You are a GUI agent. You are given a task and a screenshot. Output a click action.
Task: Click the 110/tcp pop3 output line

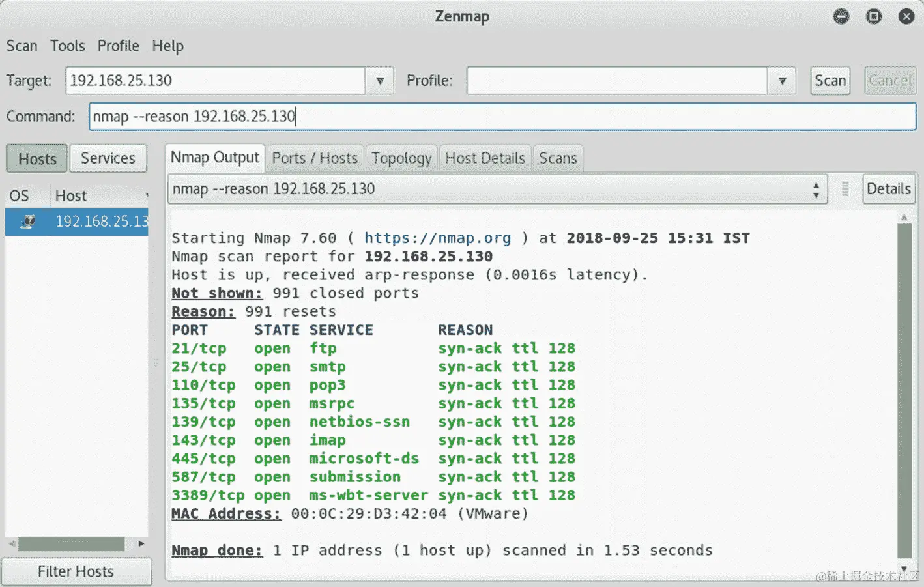click(373, 385)
